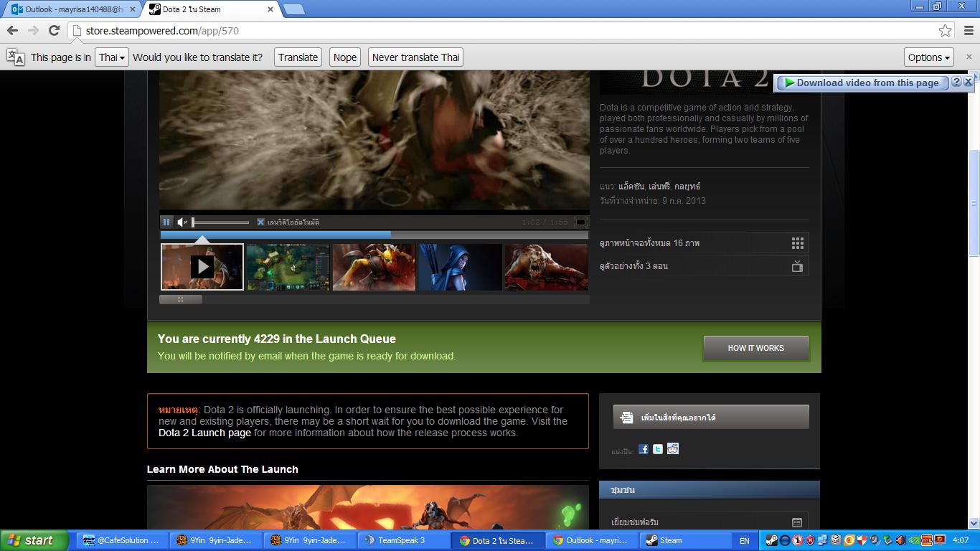
Task: Click the Steam icon in system tray
Action: (x=772, y=540)
